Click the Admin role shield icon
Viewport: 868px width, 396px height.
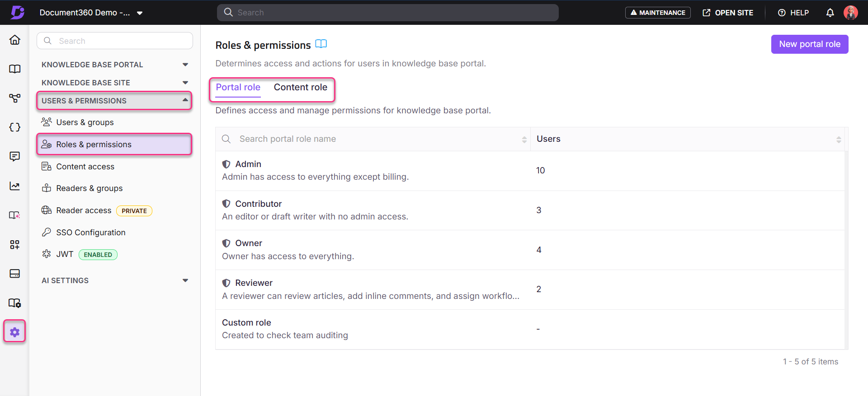point(226,164)
